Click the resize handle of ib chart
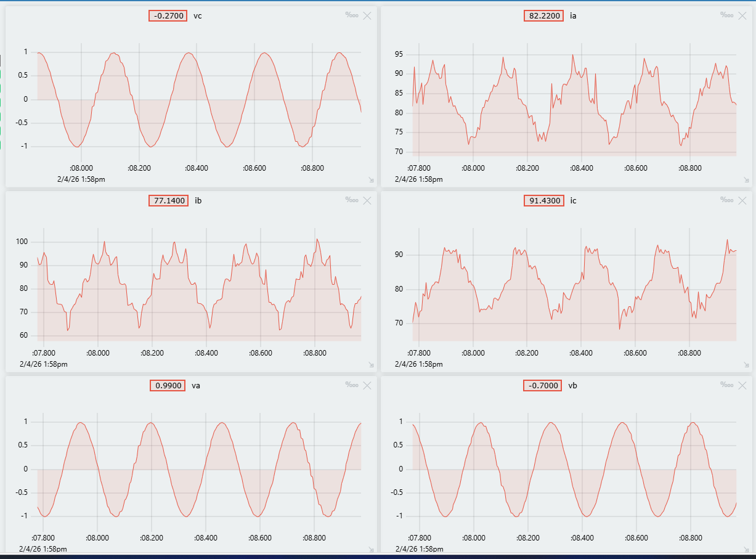The height and width of the screenshot is (559, 756). (x=371, y=365)
